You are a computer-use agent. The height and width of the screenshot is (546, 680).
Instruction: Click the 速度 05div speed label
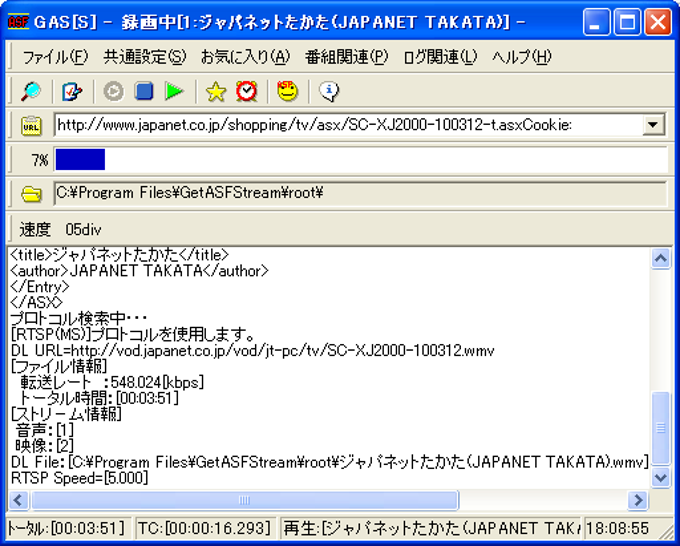(x=60, y=229)
